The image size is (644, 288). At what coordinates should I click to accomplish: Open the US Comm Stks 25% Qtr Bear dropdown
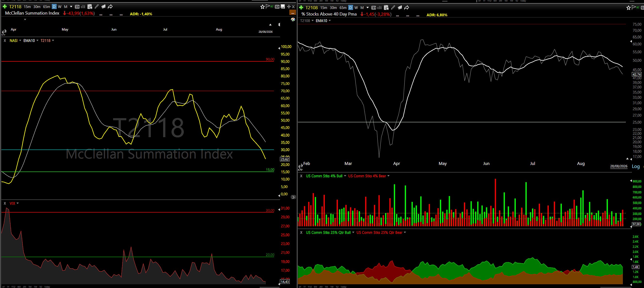(405, 232)
